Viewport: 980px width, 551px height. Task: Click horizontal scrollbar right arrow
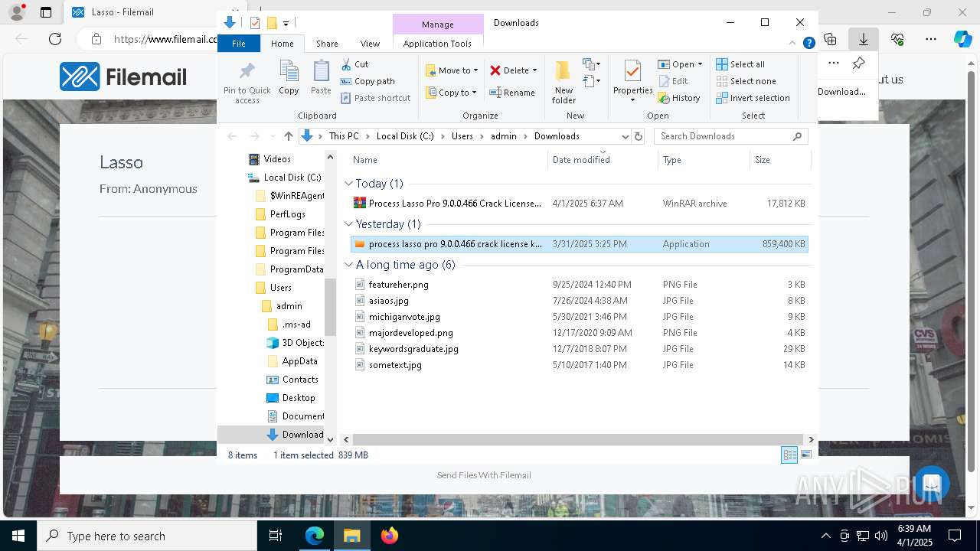coord(811,439)
